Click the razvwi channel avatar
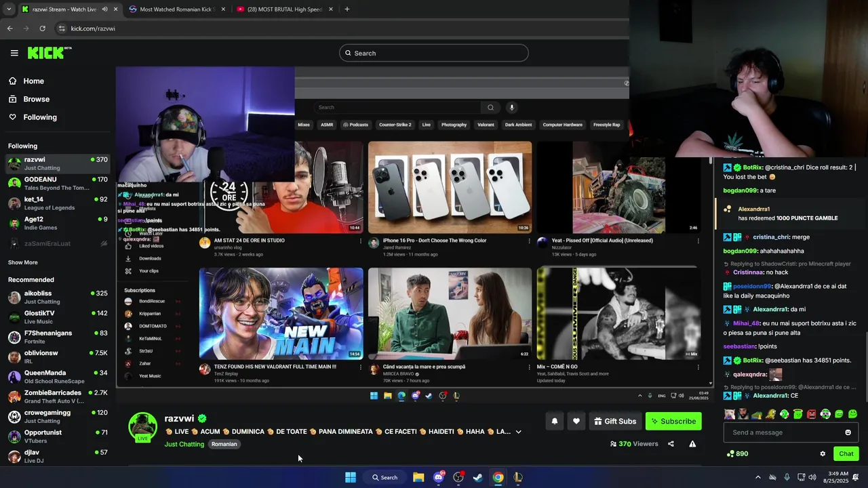Image resolution: width=868 pixels, height=488 pixels. (142, 427)
